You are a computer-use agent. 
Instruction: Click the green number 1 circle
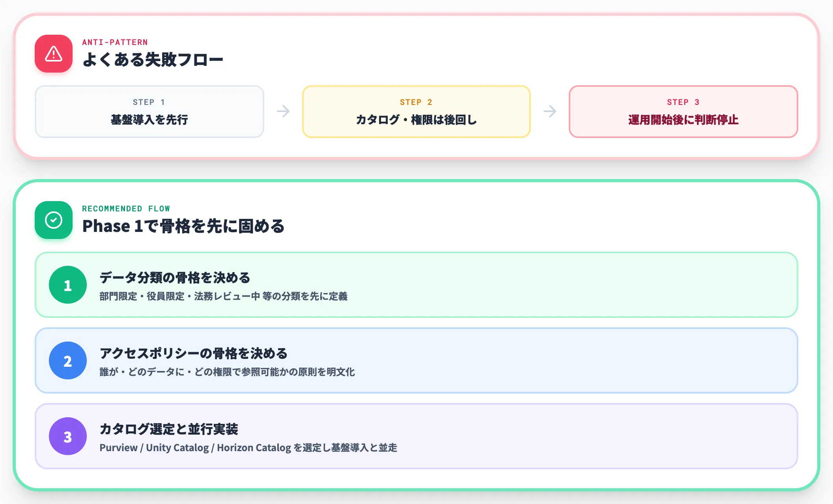coord(68,285)
